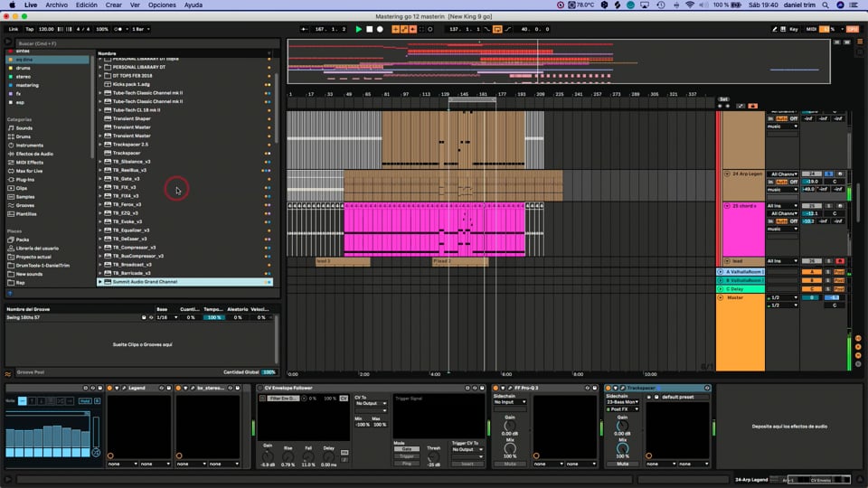Toggle the MIDI map mode button
Image resolution: width=868 pixels, height=488 pixels.
[x=811, y=29]
